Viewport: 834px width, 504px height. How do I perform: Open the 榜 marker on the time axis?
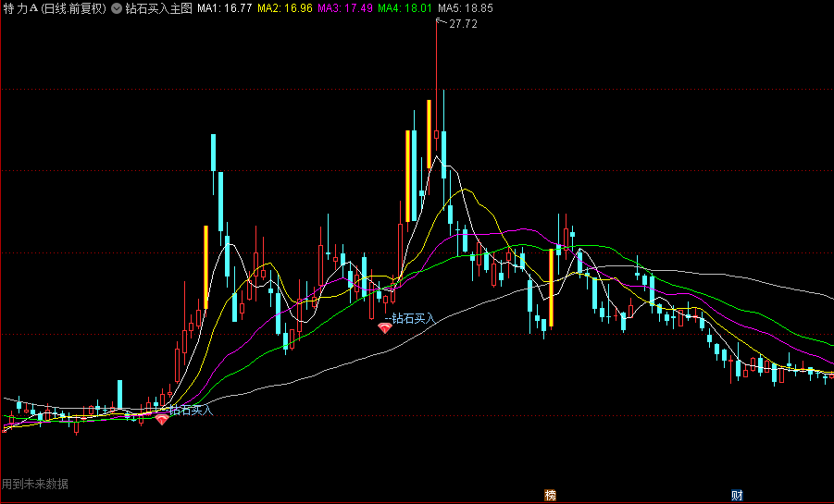click(x=551, y=496)
